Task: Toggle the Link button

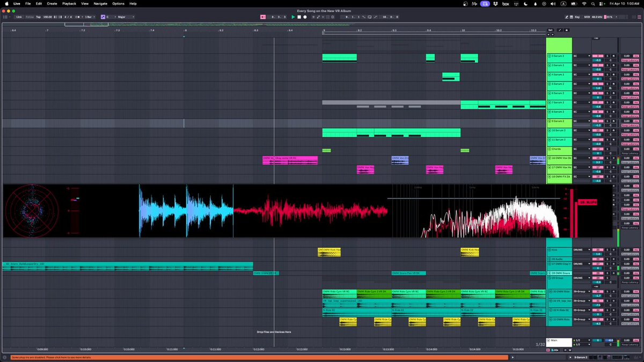Action: (19, 17)
